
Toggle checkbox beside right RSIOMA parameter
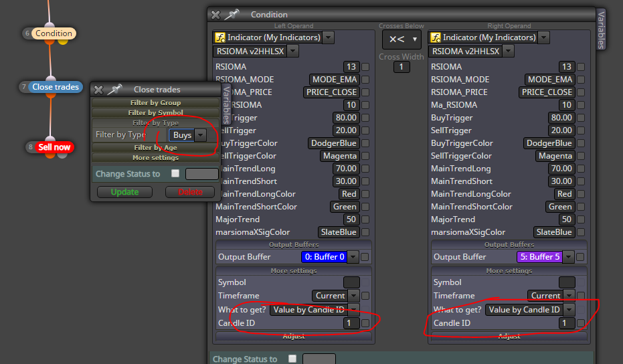(x=580, y=67)
